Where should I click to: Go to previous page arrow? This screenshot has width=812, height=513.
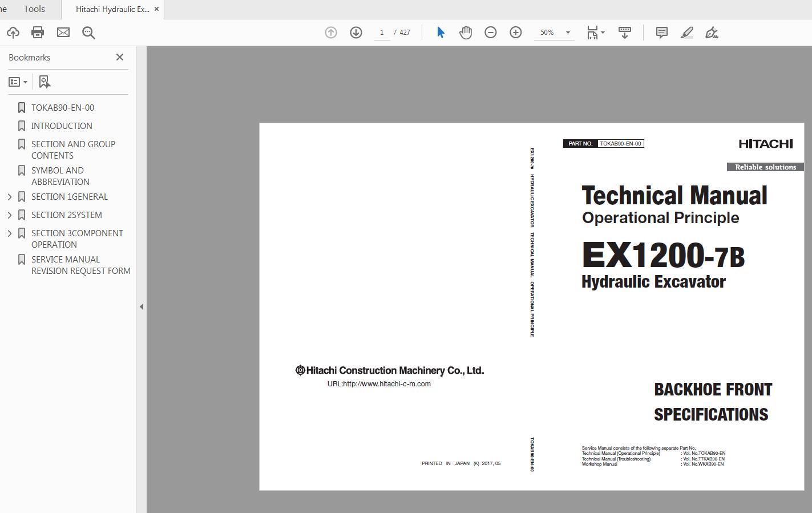coord(331,33)
